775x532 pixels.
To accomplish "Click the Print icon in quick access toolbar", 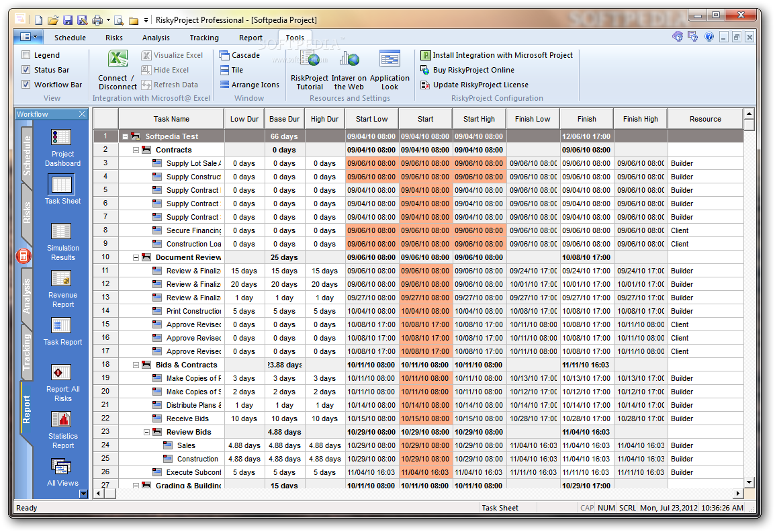I will click(x=97, y=20).
